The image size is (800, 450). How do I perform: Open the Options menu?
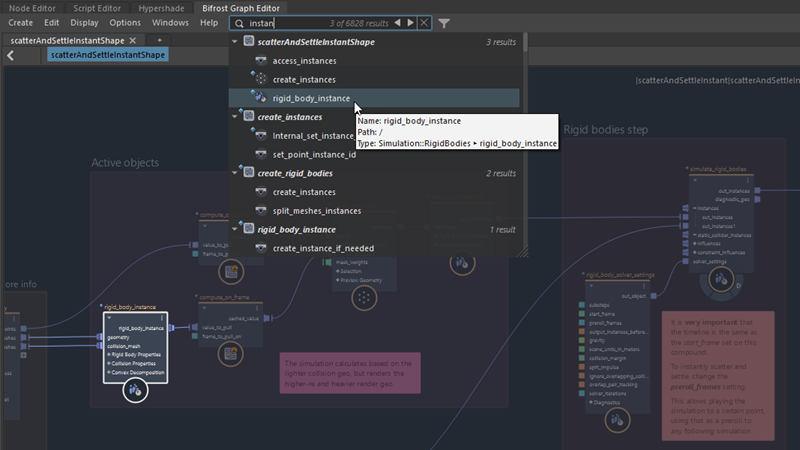pyautogui.click(x=125, y=23)
